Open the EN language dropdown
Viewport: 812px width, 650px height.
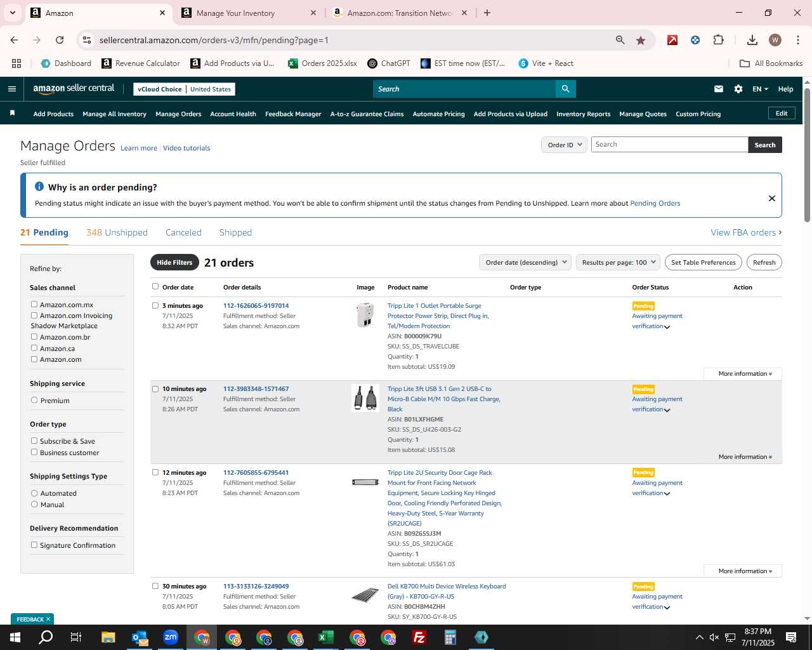(760, 89)
